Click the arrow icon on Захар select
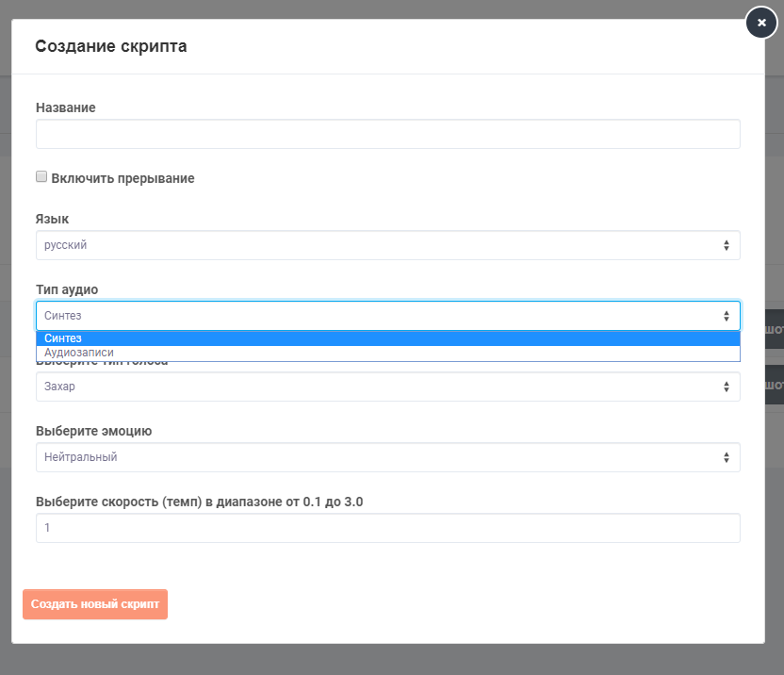The width and height of the screenshot is (784, 675). (726, 387)
